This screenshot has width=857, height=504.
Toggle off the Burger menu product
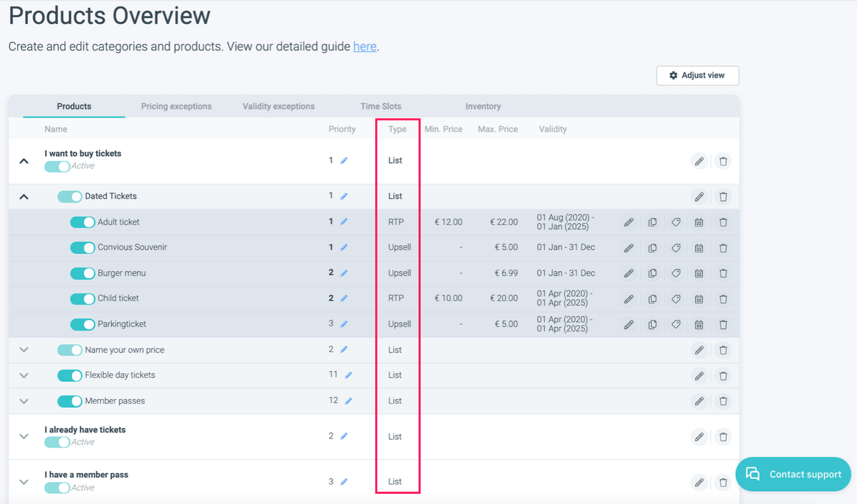point(82,273)
